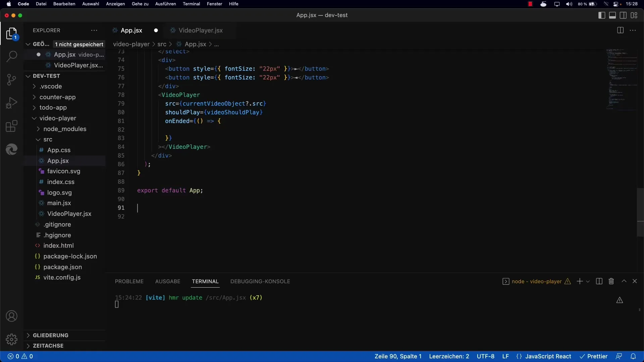The image size is (644, 362).
Task: Click the Prettier status bar item
Action: click(x=594, y=356)
